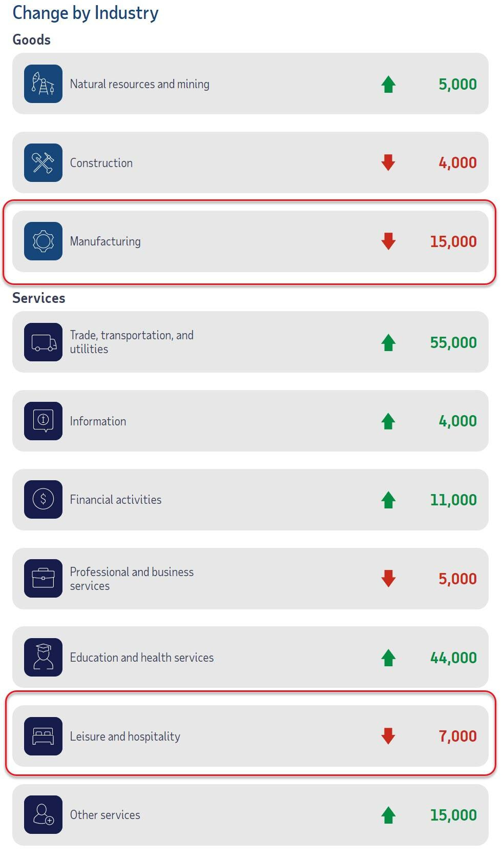Click the Manufacturing gear icon
Screen dimensions: 504x859
43,241
